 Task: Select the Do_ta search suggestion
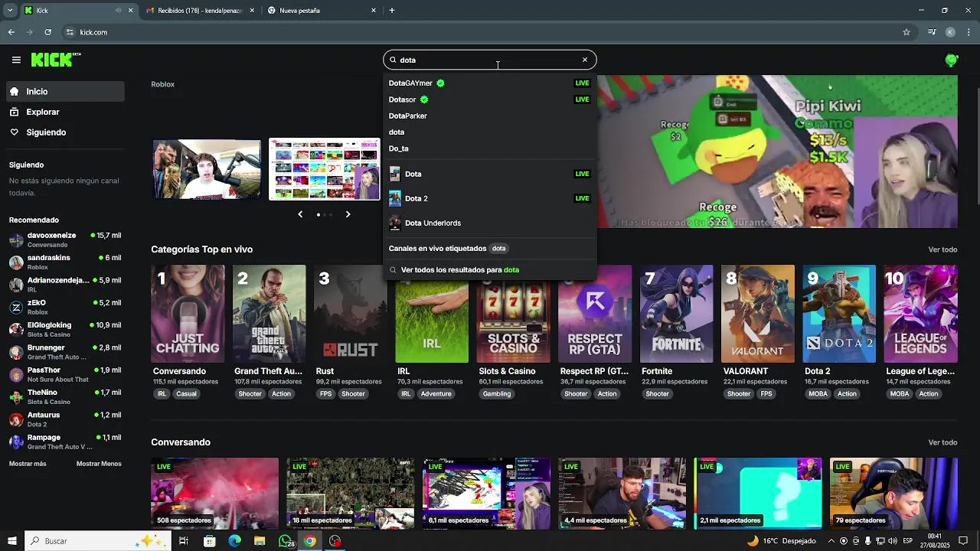(489, 148)
